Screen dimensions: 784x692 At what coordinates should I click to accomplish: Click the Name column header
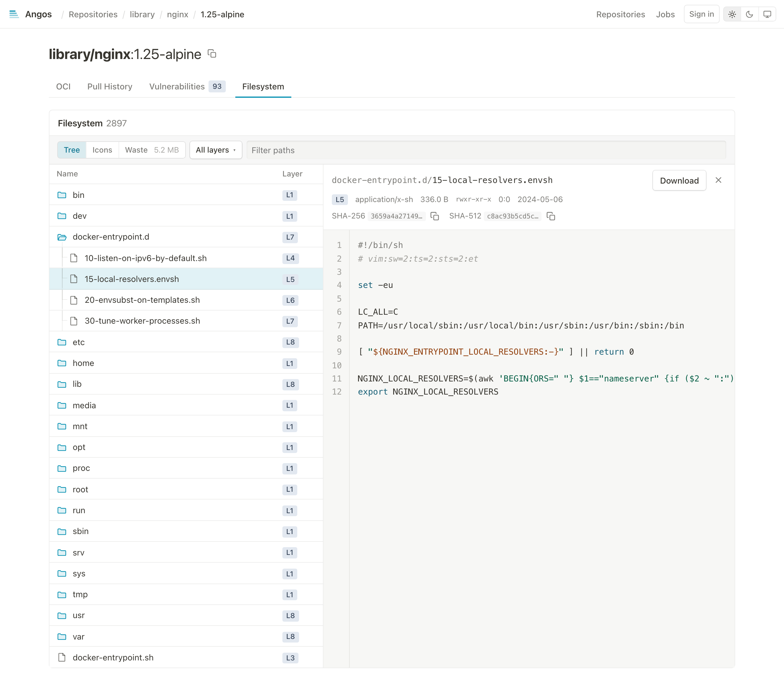(67, 174)
